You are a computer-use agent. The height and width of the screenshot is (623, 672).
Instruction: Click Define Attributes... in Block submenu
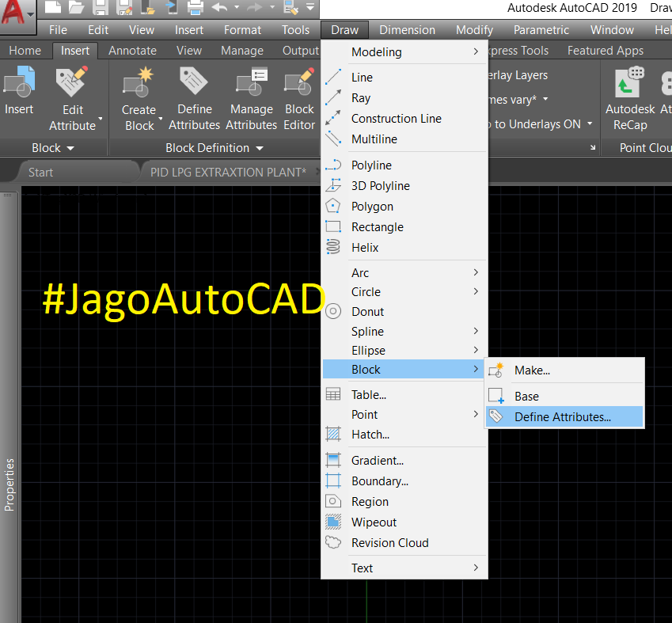[564, 416]
